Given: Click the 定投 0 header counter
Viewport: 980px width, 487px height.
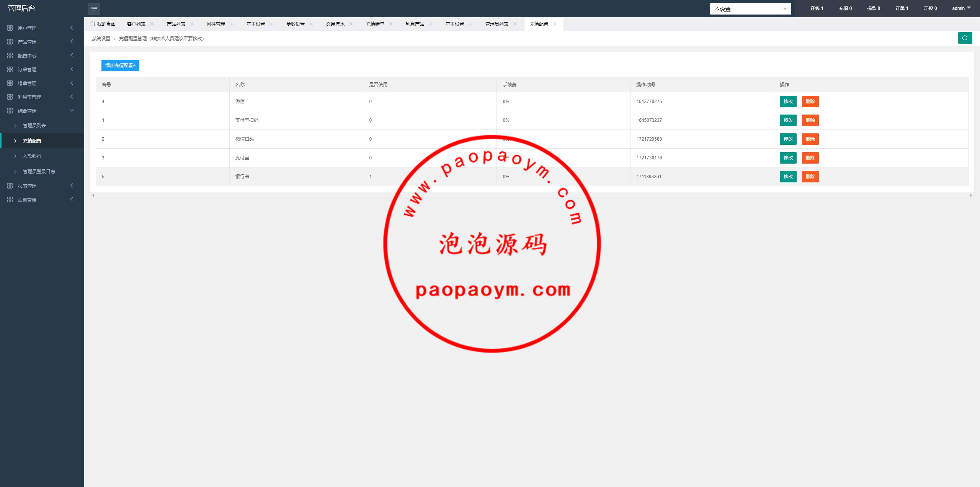Looking at the screenshot, I should pos(930,8).
